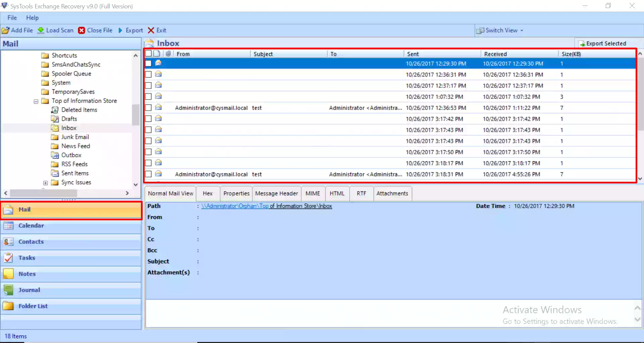The height and width of the screenshot is (343, 644).
Task: Expand the Sync Issues folder
Action: tap(45, 183)
